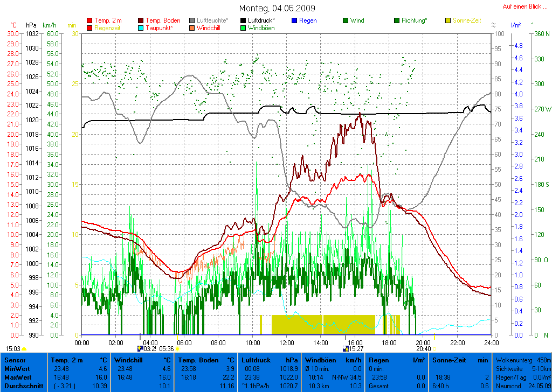
Task: Click the gray Luftfeuchte legend square
Action: point(192,20)
